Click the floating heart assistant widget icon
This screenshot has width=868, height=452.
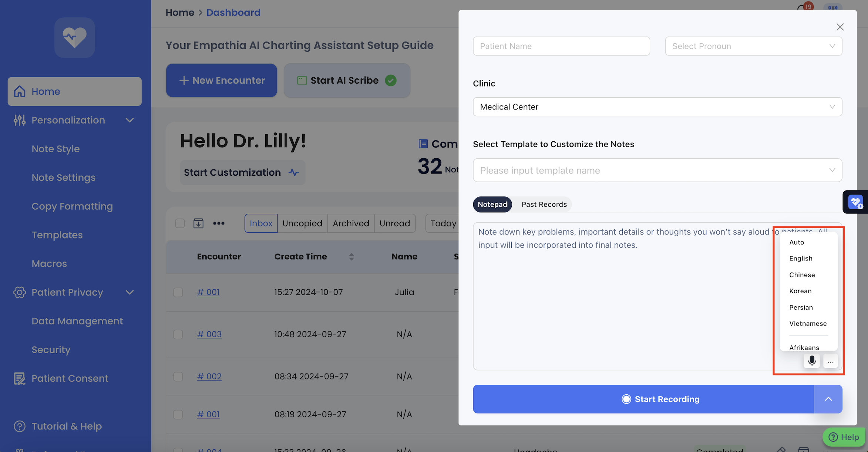[x=855, y=202]
